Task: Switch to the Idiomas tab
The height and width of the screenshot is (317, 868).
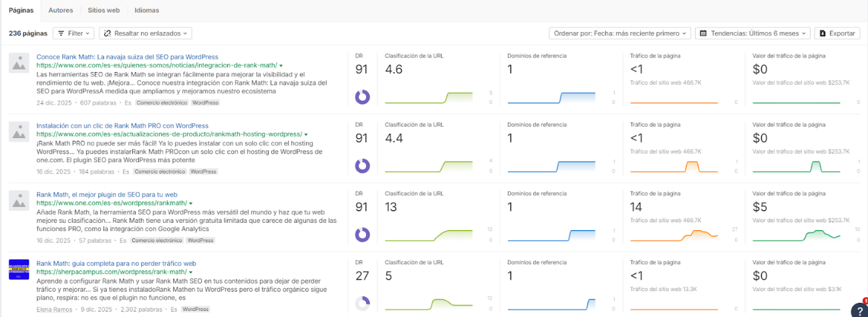Action: coord(146,11)
